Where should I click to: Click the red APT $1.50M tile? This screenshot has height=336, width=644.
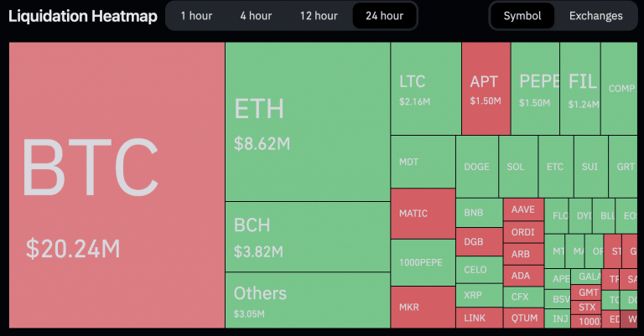point(486,89)
